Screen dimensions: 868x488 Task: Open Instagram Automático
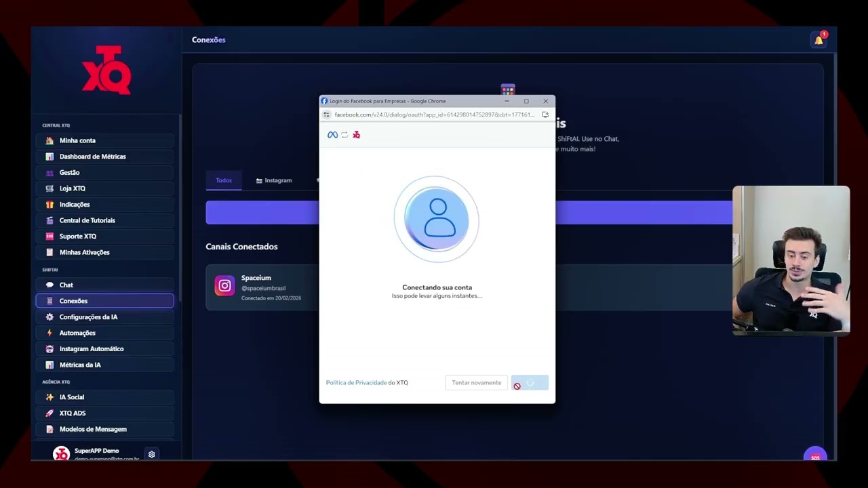coord(104,348)
